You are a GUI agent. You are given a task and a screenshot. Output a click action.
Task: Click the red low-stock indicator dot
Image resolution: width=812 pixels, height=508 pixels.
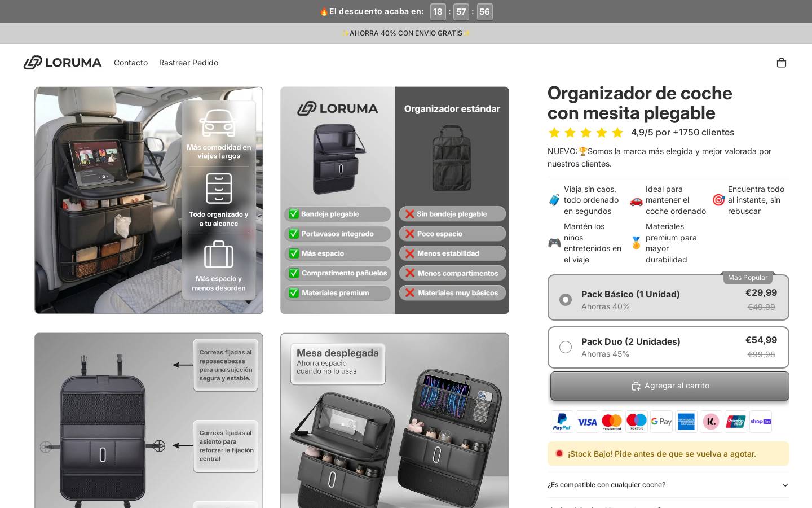pyautogui.click(x=559, y=453)
